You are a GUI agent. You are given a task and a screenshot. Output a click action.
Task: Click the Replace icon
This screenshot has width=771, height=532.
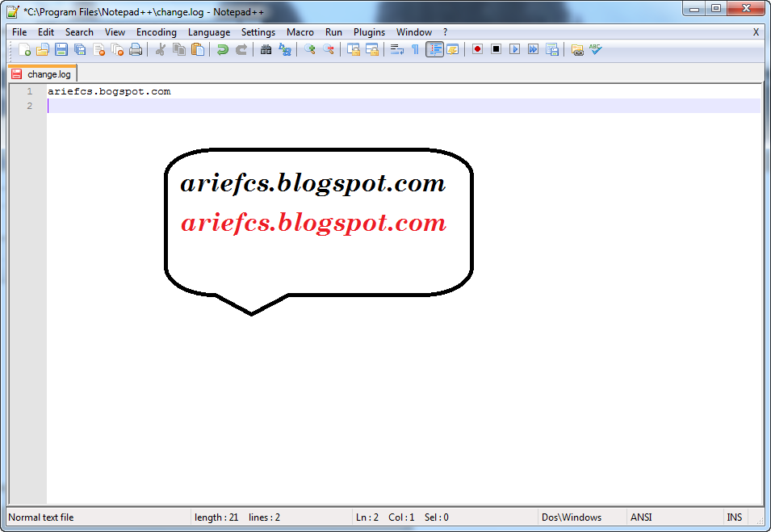pos(285,49)
